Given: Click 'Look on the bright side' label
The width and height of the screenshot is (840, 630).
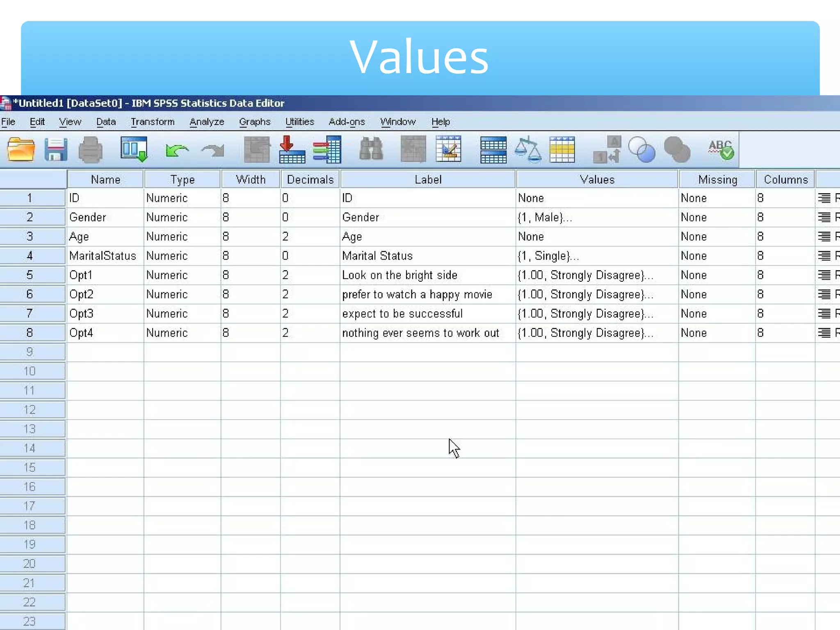Looking at the screenshot, I should coord(428,275).
